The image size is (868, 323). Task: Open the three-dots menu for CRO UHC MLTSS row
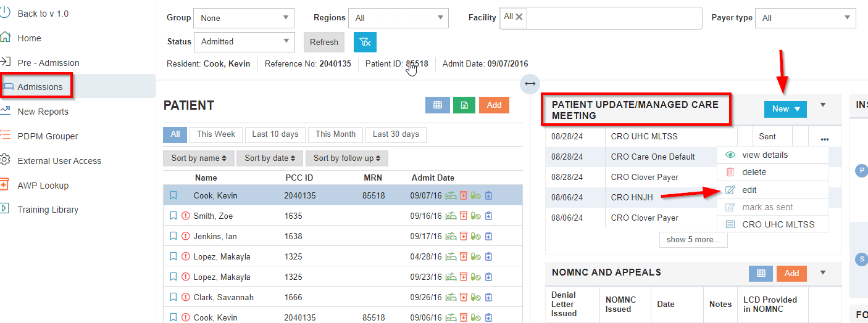(824, 139)
